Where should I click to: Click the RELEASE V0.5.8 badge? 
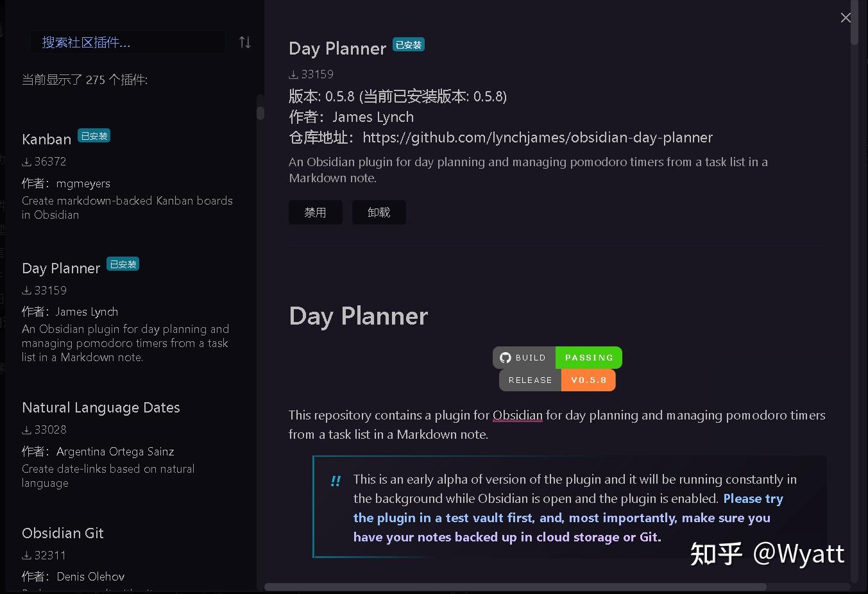tap(557, 380)
